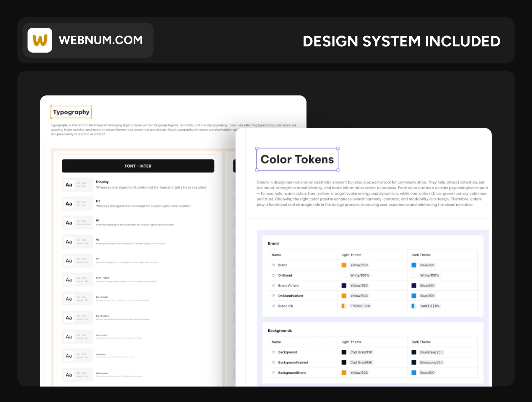Pick the Light Theme swatch in BrandVariant row
Image resolution: width=532 pixels, height=402 pixels.
click(344, 286)
